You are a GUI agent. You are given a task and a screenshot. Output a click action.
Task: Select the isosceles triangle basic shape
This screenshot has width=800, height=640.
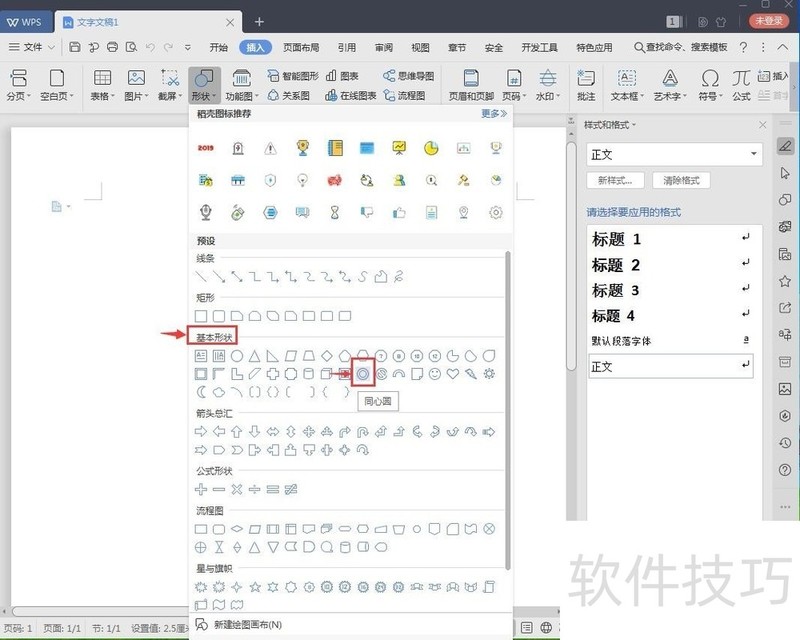255,356
